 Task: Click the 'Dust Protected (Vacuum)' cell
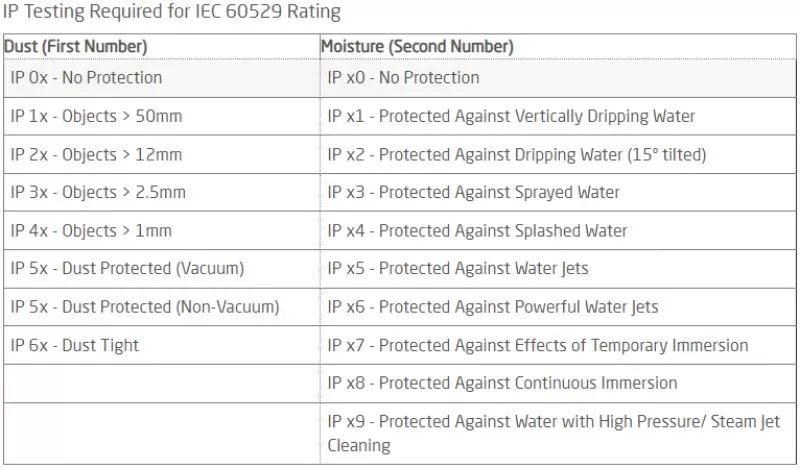127,268
